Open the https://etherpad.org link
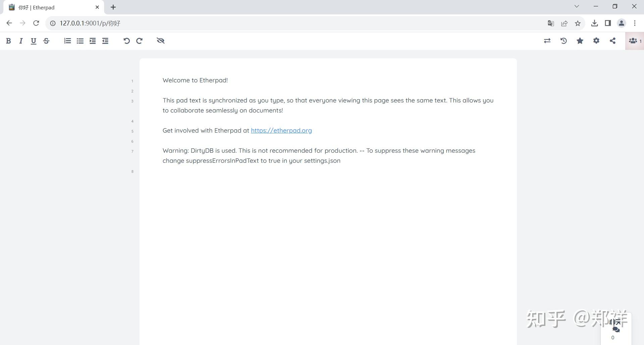Screen dimensions: 644x345 coord(281,130)
